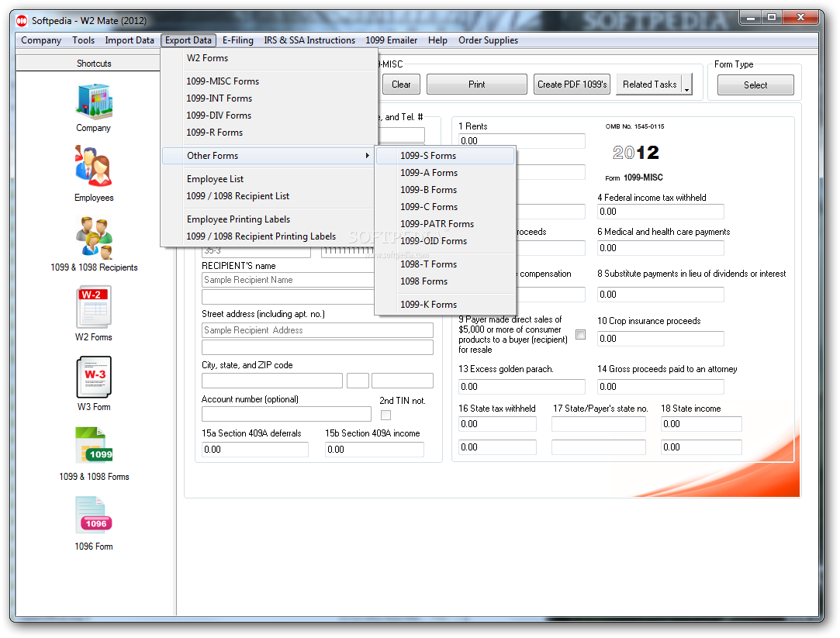Click the Sample Recipient Address field
Image resolution: width=840 pixels, height=638 pixels.
pyautogui.click(x=318, y=330)
